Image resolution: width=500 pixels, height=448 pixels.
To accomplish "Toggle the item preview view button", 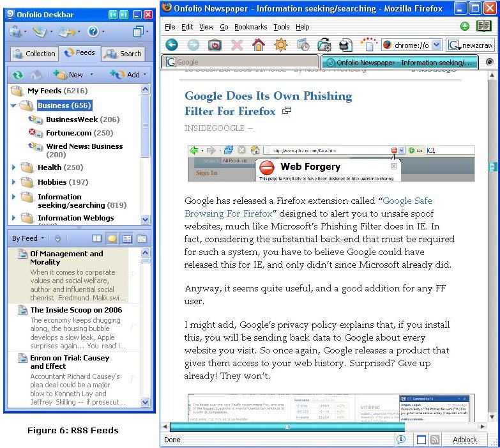I will (127, 238).
